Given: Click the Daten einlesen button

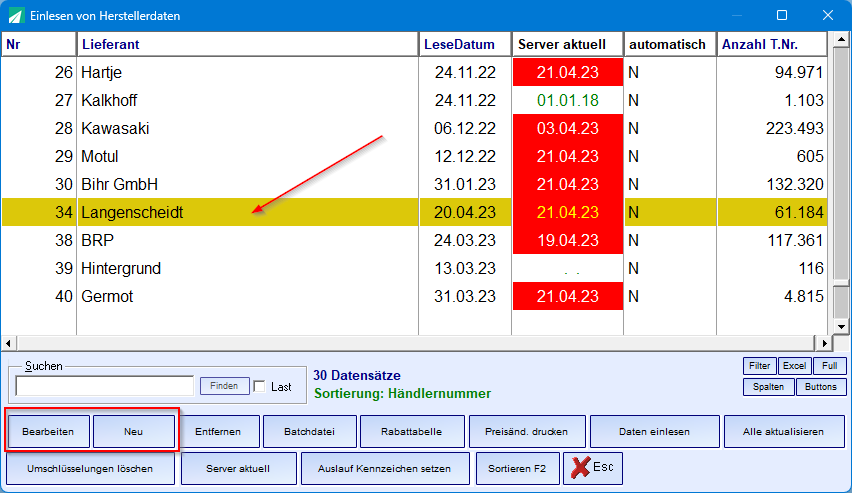Looking at the screenshot, I should click(x=655, y=432).
